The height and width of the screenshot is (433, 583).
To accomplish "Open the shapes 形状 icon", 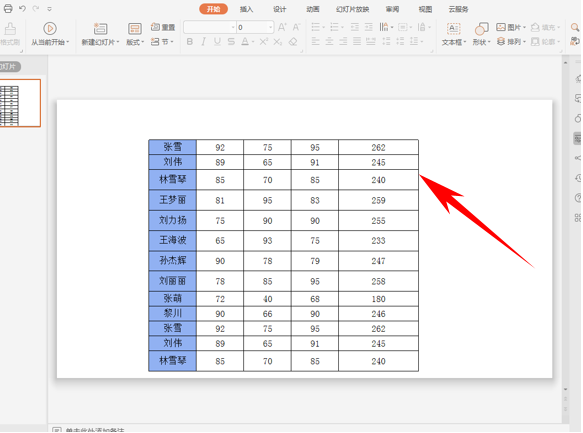I will pyautogui.click(x=481, y=29).
